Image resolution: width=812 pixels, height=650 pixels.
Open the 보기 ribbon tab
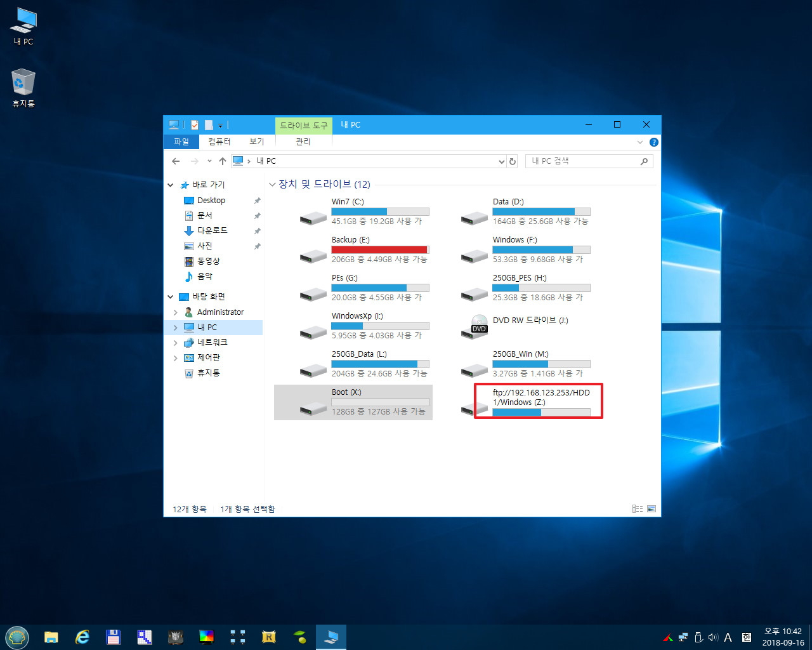pos(257,142)
